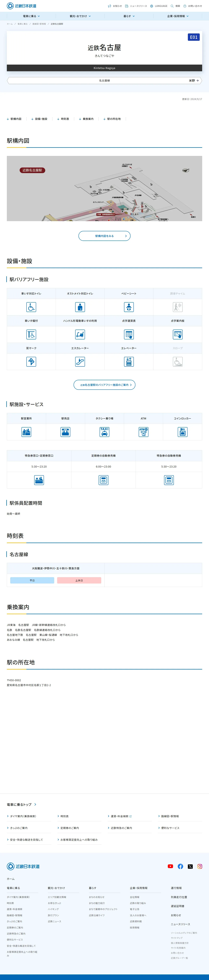The width and height of the screenshot is (209, 980).
Task: Open the YouTube social icon
Action: pyautogui.click(x=170, y=867)
